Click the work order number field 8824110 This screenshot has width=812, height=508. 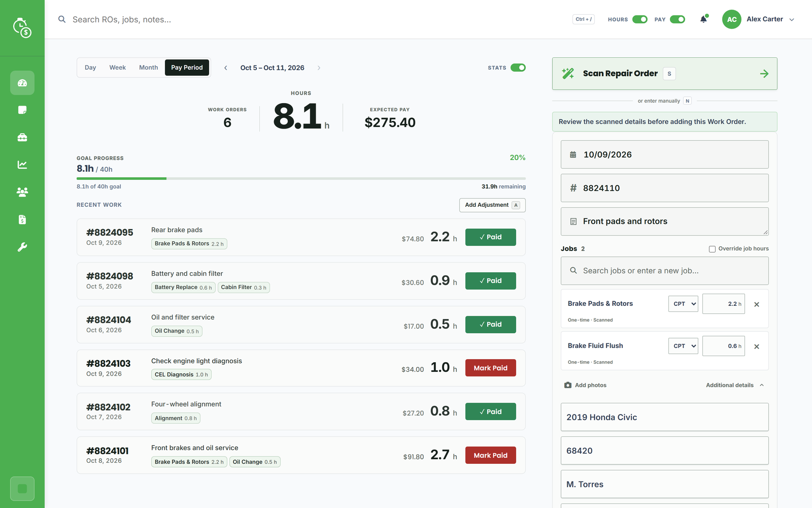pos(665,188)
